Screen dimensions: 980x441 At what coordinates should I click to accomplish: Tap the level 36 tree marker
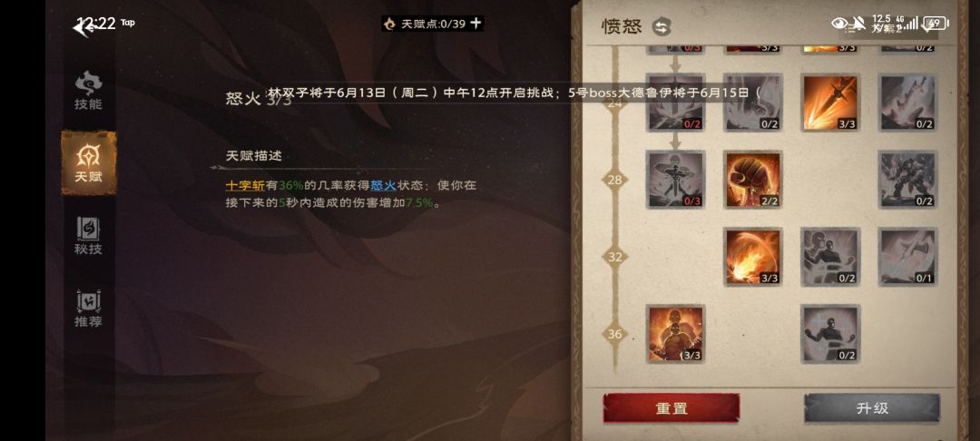point(615,334)
